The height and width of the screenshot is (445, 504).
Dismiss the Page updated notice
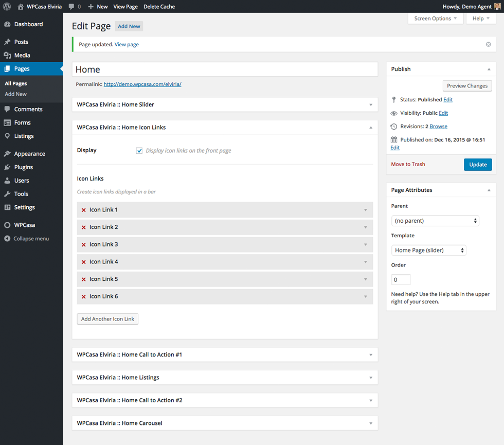pyautogui.click(x=488, y=44)
